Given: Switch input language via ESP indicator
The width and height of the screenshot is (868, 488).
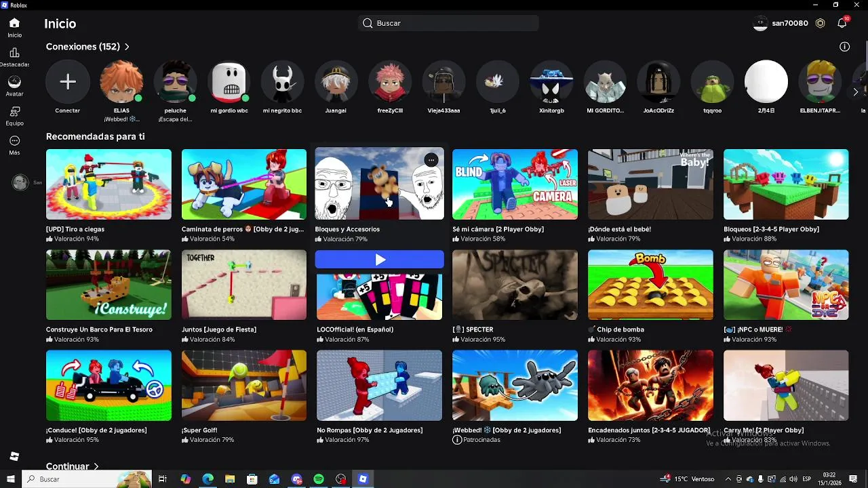Looking at the screenshot, I should [x=806, y=479].
